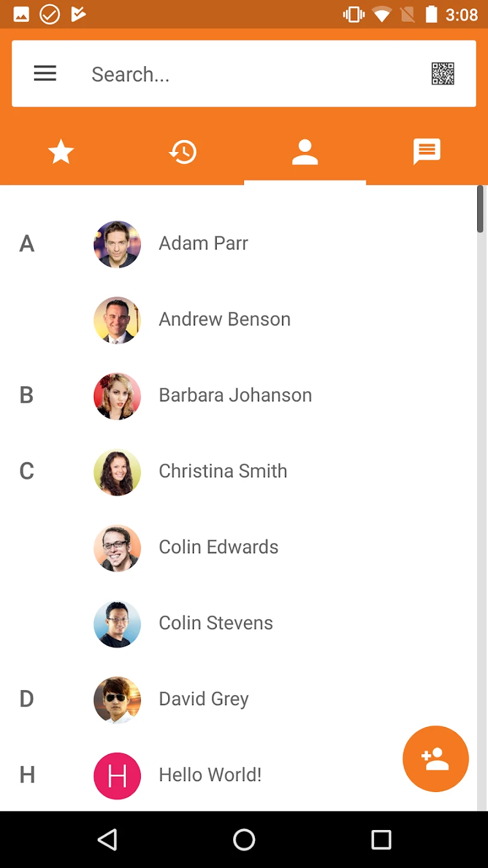Open the Messages chat tab
Screen dimensions: 488x868
427,152
